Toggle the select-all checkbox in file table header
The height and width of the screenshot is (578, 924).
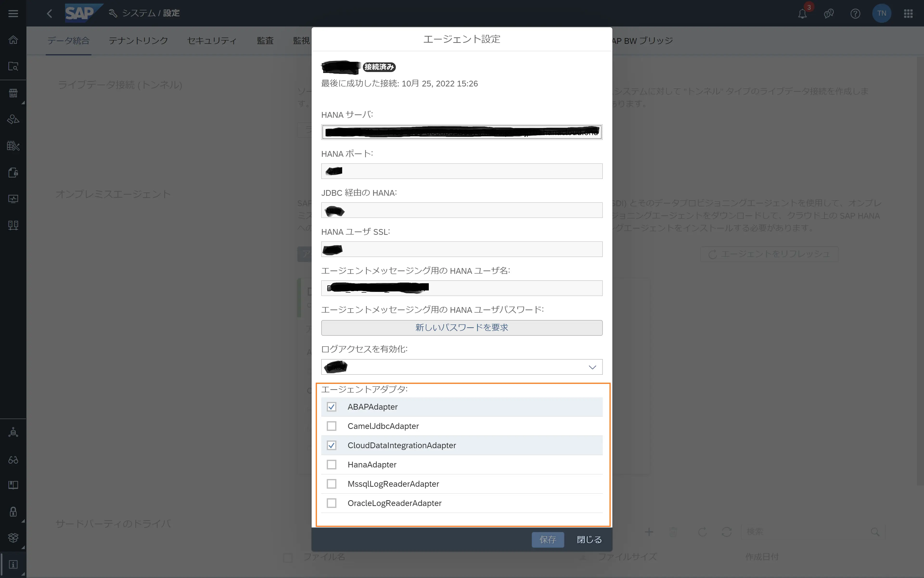288,558
